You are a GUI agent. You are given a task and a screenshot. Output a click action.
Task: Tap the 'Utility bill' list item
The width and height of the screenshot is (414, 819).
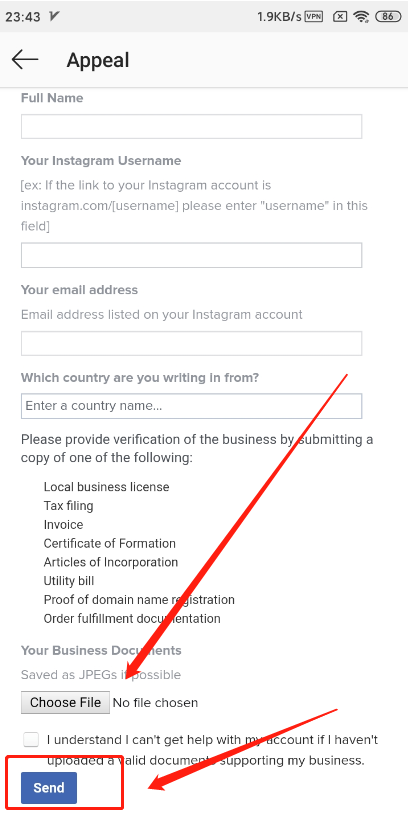point(69,581)
